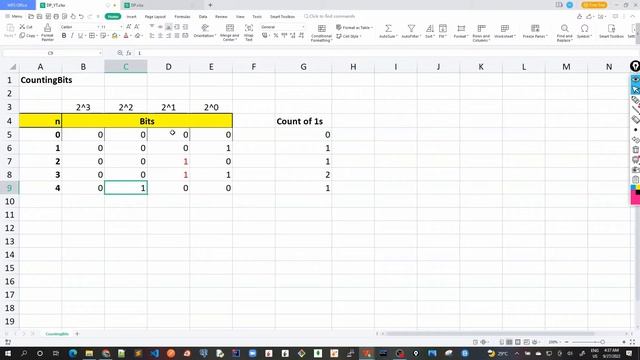Select the Home tab
The image size is (640, 360).
coord(113,16)
